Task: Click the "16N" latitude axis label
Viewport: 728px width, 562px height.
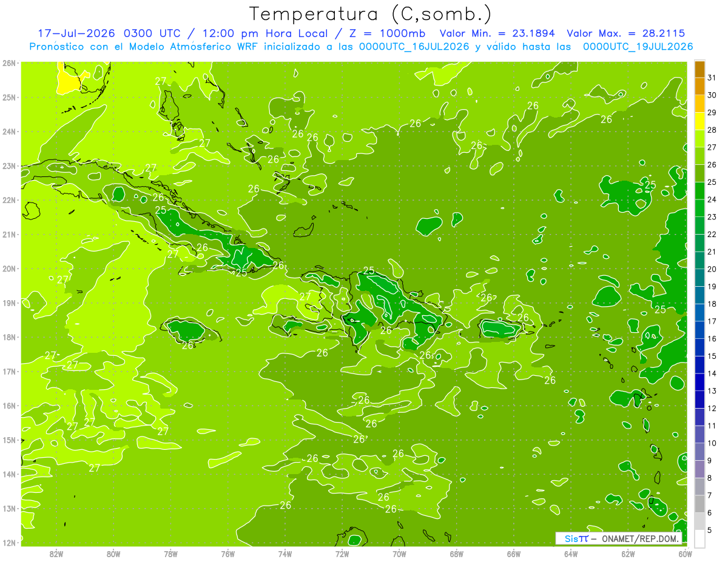Action: (9, 406)
